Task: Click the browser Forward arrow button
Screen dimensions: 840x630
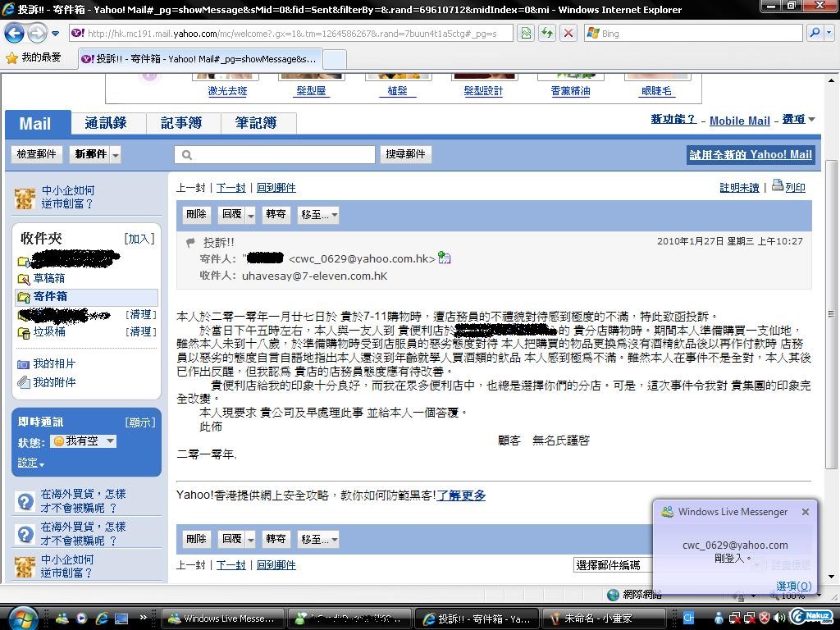Action: point(37,33)
